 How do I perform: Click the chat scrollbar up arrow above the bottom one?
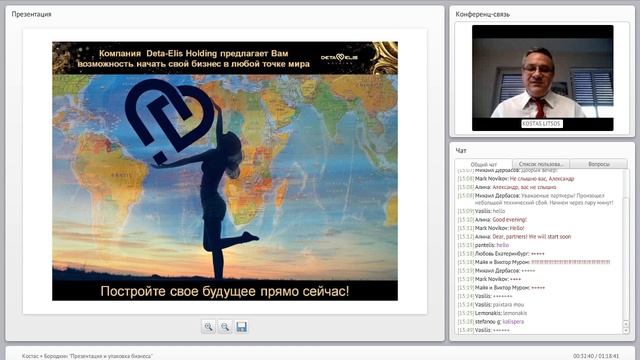pyautogui.click(x=626, y=324)
